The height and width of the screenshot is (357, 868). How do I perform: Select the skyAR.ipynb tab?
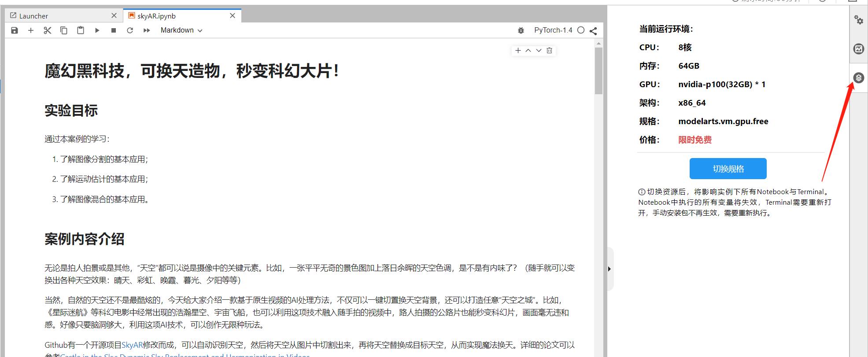coord(182,16)
